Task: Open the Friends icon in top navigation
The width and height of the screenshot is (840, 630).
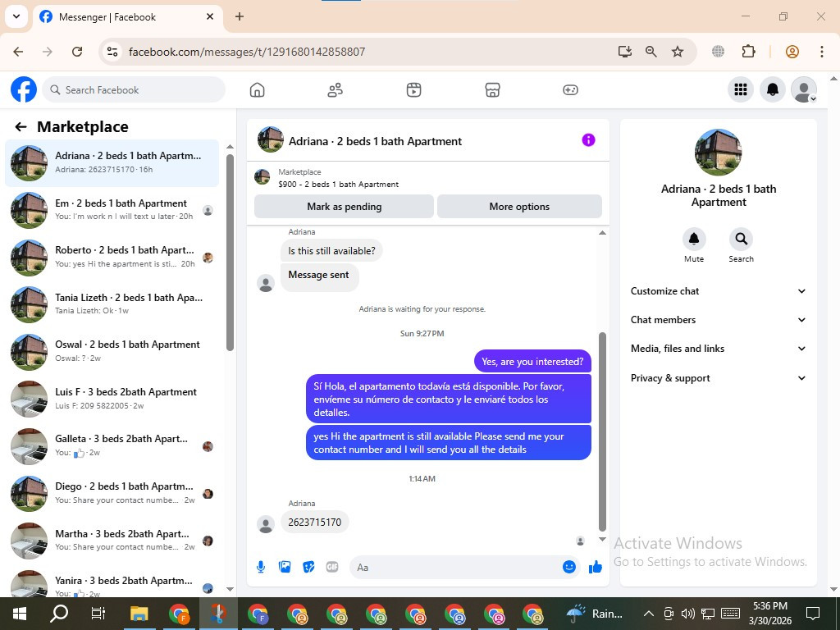Action: [x=336, y=90]
